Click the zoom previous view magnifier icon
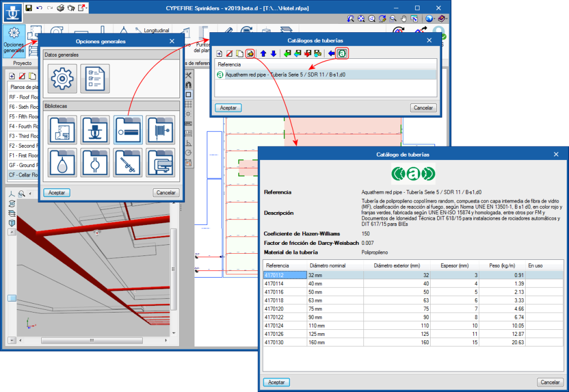The height and width of the screenshot is (392, 569). [350, 18]
